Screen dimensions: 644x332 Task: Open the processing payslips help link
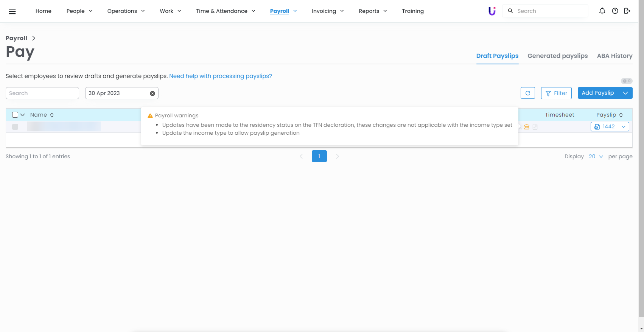tap(220, 76)
